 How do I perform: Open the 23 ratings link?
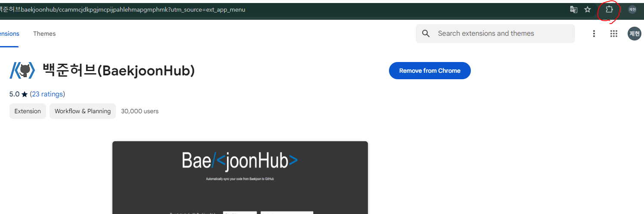click(47, 94)
